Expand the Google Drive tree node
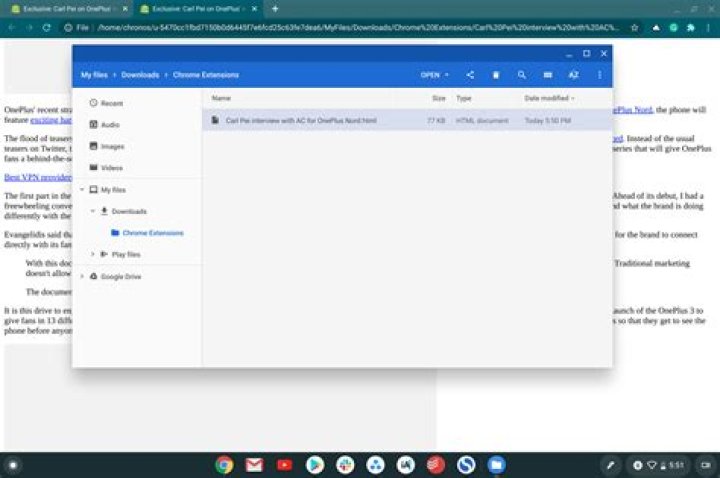This screenshot has width=720, height=478. pos(82,276)
